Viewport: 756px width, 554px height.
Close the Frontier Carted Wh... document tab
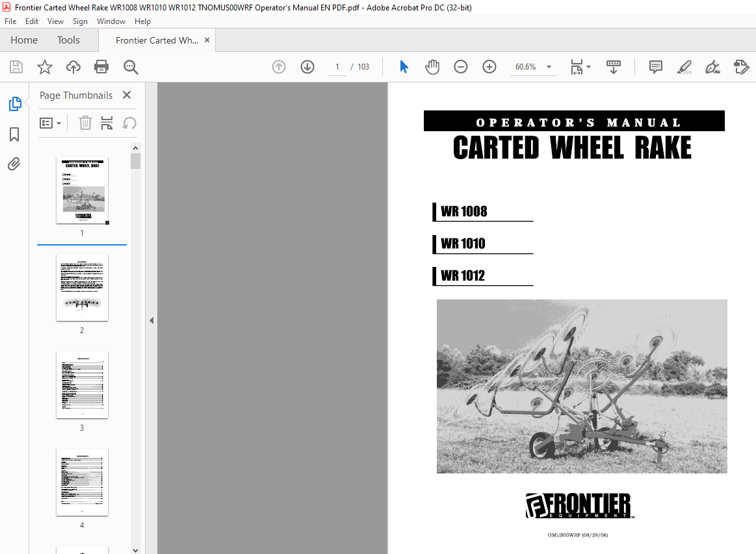pos(207,40)
